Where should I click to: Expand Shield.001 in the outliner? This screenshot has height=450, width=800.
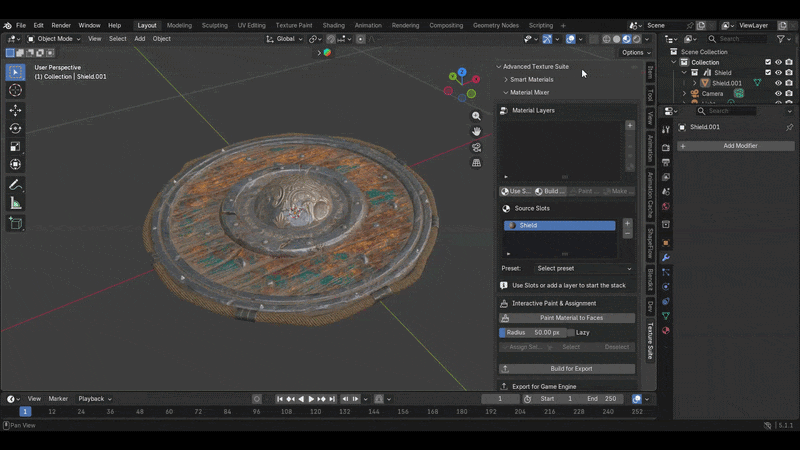(x=694, y=83)
